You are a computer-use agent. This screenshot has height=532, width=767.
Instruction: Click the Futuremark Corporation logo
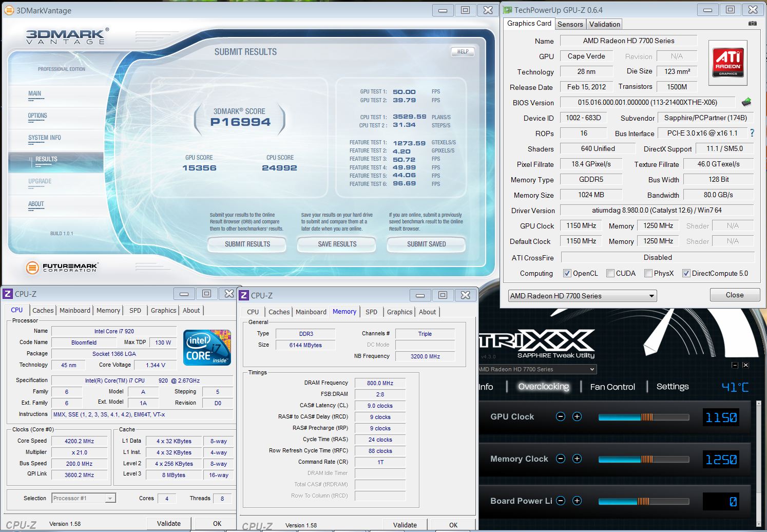[62, 267]
